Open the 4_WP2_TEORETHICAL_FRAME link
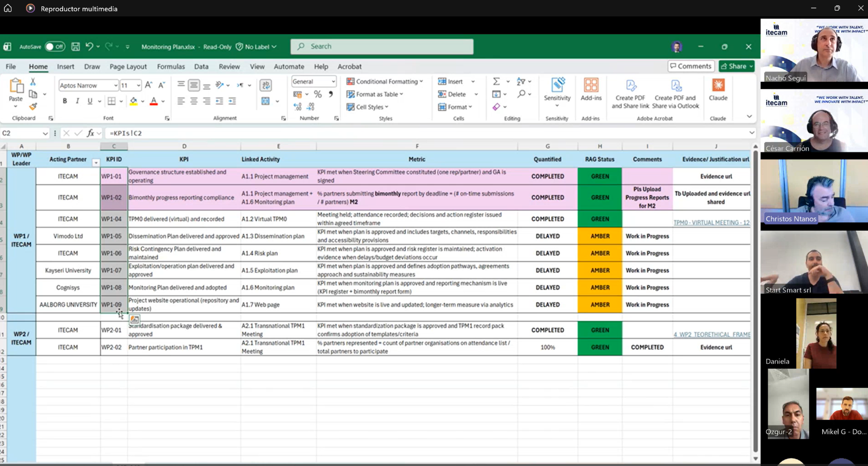This screenshot has height=466, width=868. click(x=712, y=334)
